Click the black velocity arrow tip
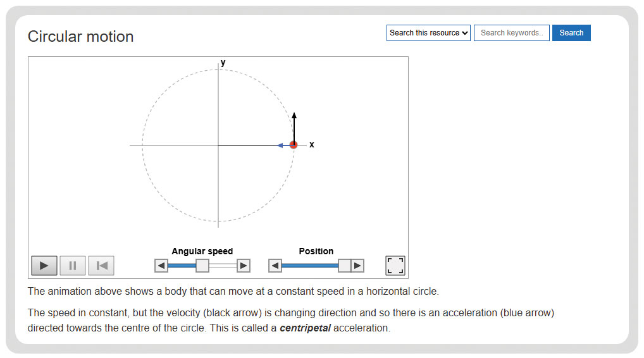Screen dimensions: 644x358 pos(294,115)
